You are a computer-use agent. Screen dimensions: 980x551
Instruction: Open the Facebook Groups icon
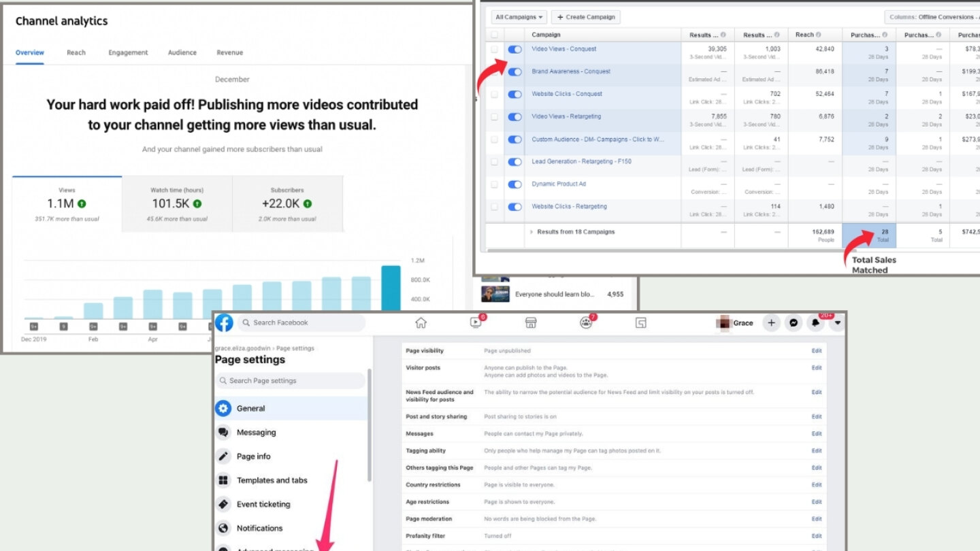[586, 322]
